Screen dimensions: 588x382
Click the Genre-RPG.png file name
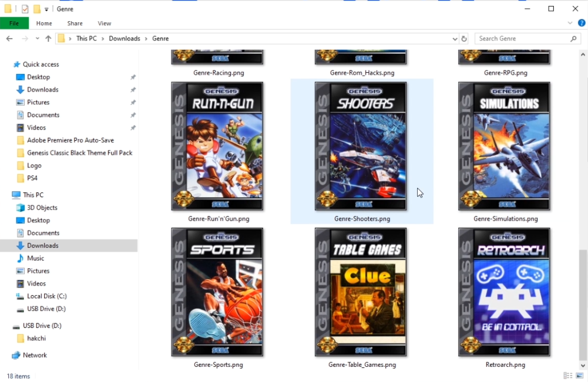506,73
